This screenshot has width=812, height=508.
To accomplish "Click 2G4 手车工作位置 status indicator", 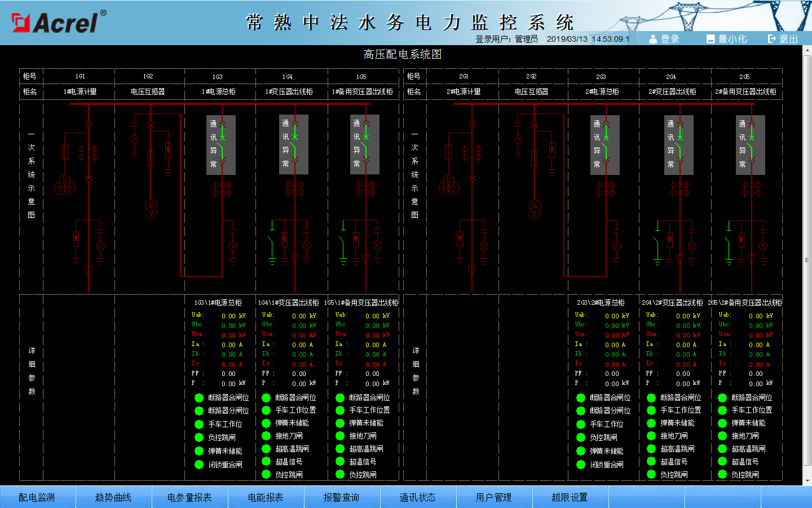I will tap(651, 410).
